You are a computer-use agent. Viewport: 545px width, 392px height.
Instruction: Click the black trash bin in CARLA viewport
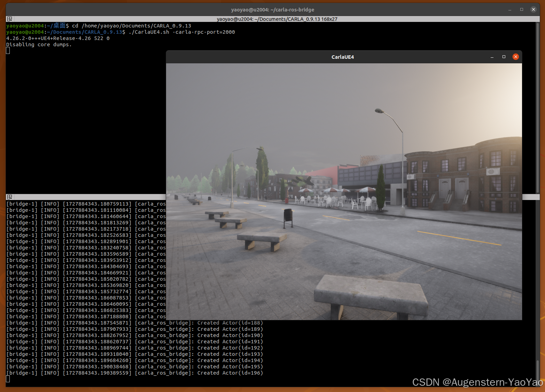[288, 216]
